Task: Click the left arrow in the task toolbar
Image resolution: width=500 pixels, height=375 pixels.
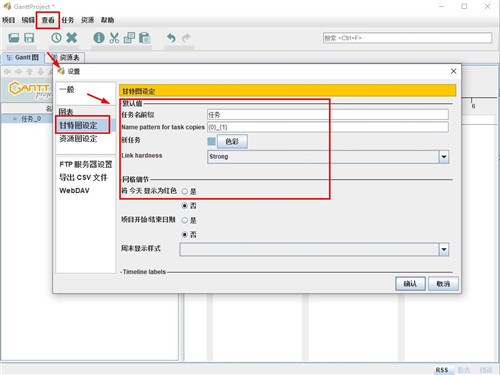Action: [7, 71]
